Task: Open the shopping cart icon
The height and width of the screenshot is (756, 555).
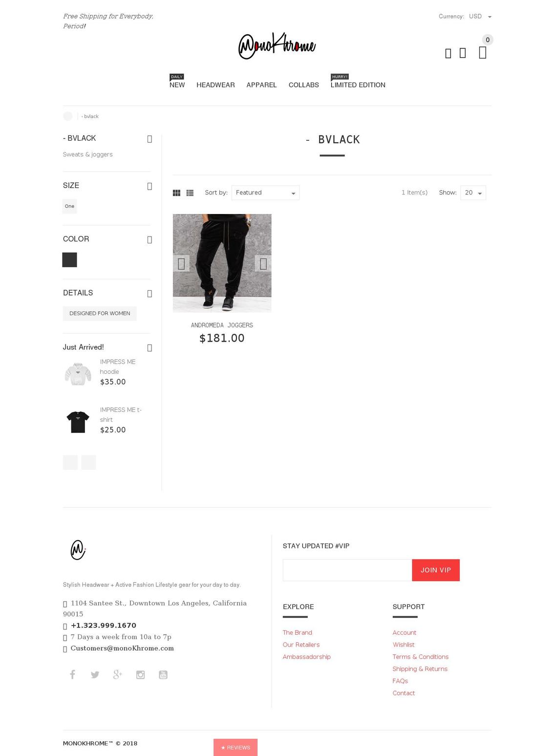Action: [x=483, y=53]
